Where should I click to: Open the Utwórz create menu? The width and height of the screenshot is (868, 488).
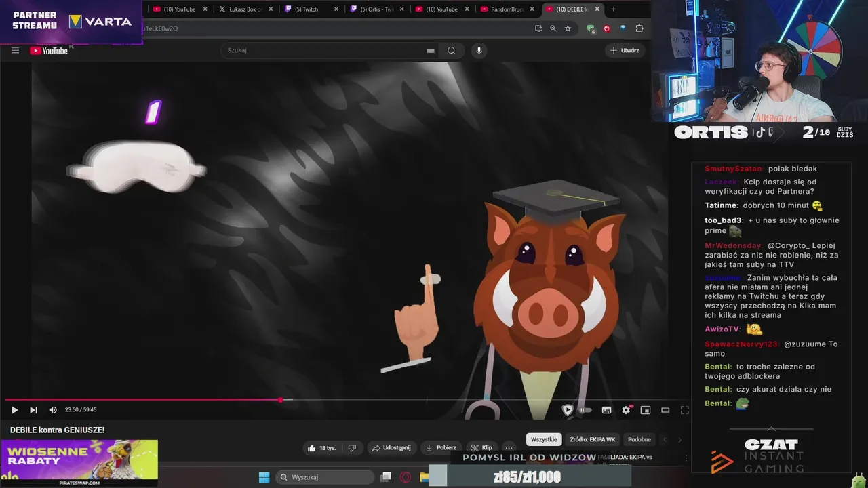pos(625,50)
